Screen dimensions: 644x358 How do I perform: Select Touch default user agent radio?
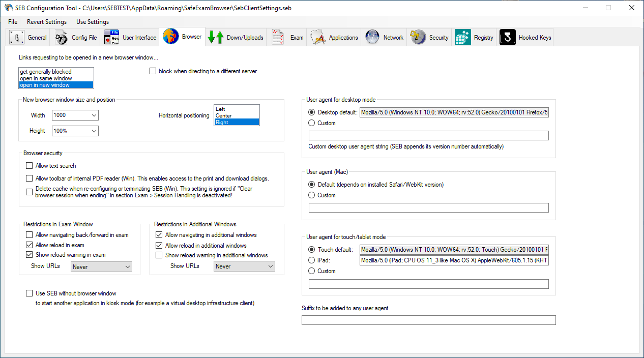point(312,250)
